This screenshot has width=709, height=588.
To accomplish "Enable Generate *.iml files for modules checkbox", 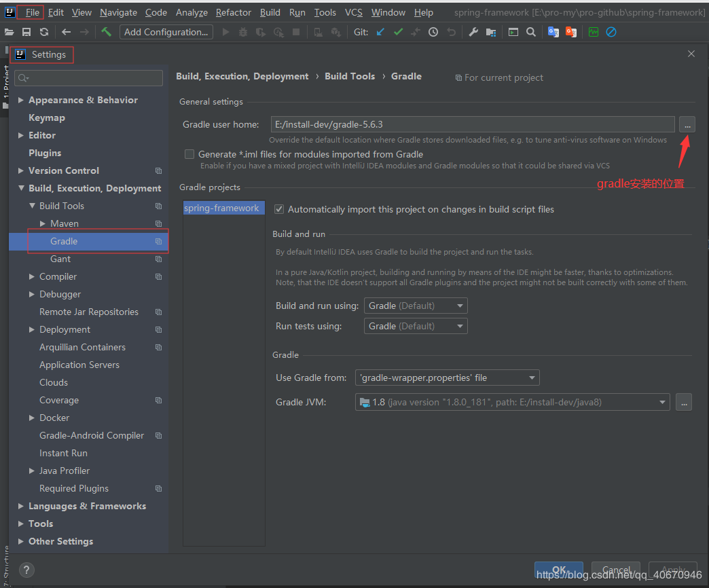I will click(x=189, y=154).
